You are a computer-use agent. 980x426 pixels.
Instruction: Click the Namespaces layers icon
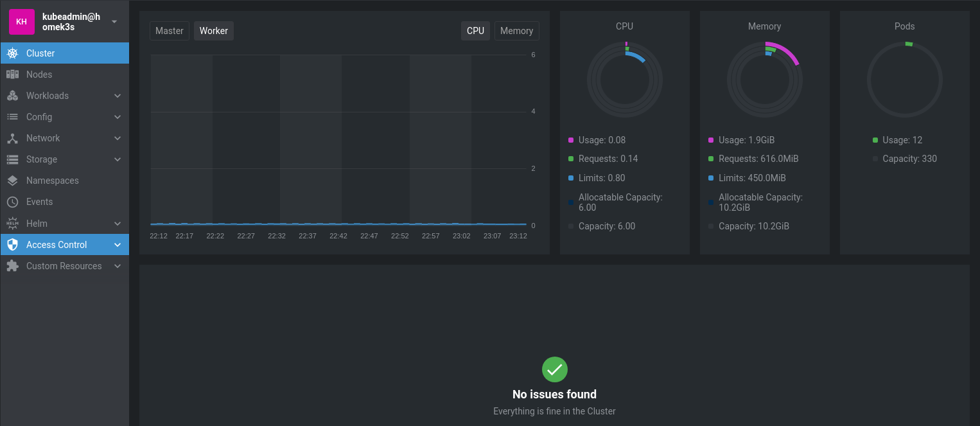tap(12, 181)
